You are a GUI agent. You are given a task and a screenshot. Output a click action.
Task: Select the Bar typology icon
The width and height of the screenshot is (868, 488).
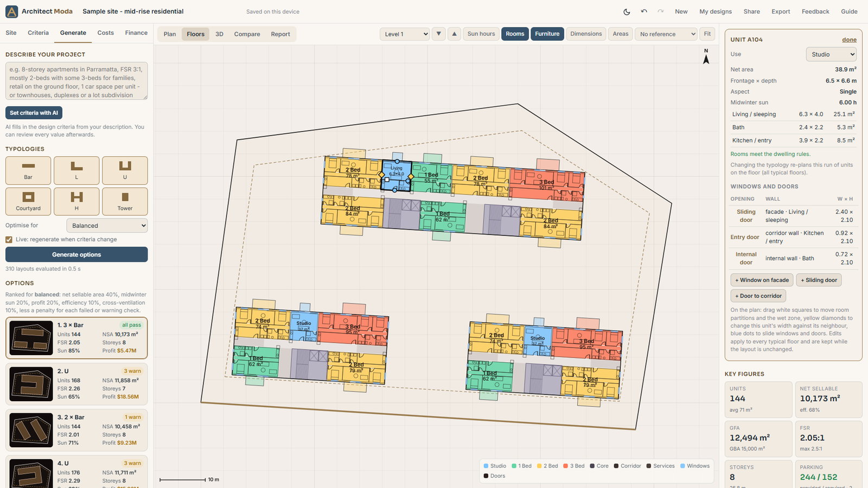pyautogui.click(x=28, y=171)
